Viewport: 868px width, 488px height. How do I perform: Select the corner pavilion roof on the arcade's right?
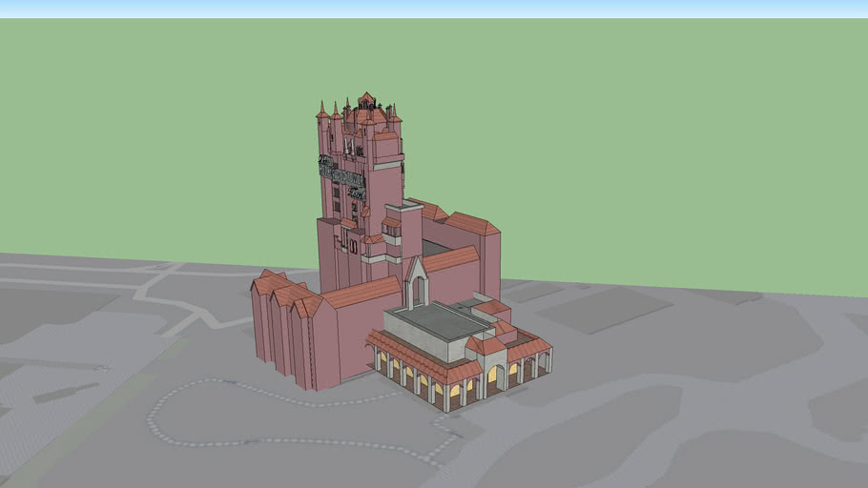[x=528, y=344]
